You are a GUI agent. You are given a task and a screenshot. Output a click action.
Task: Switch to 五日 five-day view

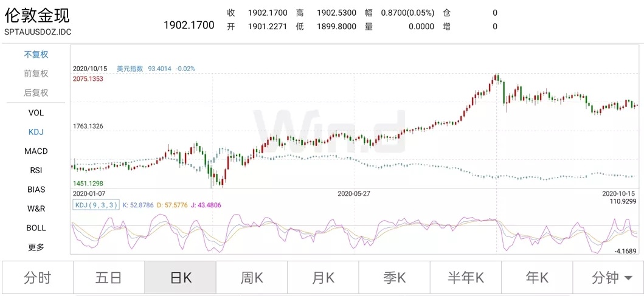[x=109, y=278]
